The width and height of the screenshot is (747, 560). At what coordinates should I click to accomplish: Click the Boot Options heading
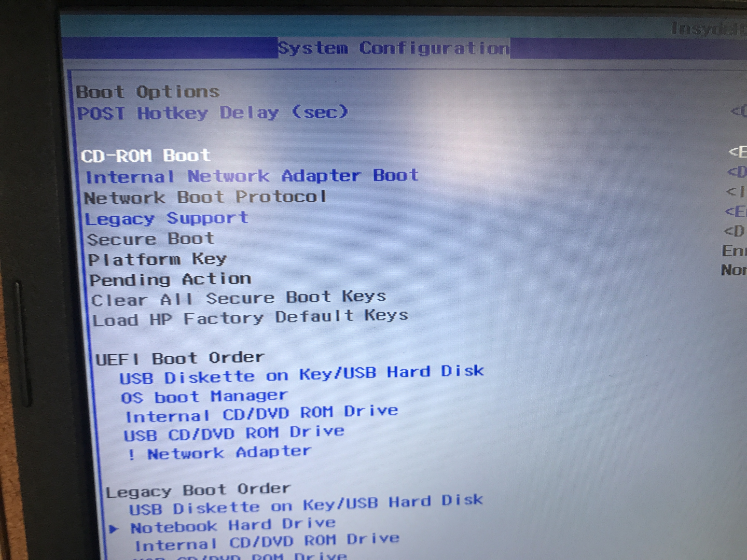[148, 92]
